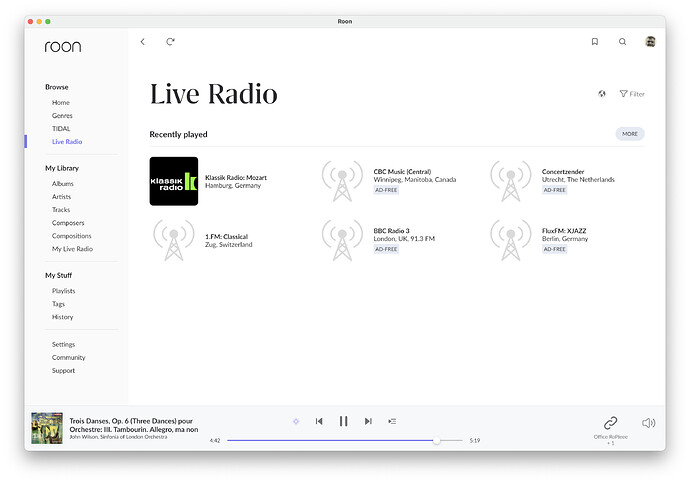Image resolution: width=690 pixels, height=483 pixels.
Task: Click the MORE button for Recently played
Action: coord(630,134)
